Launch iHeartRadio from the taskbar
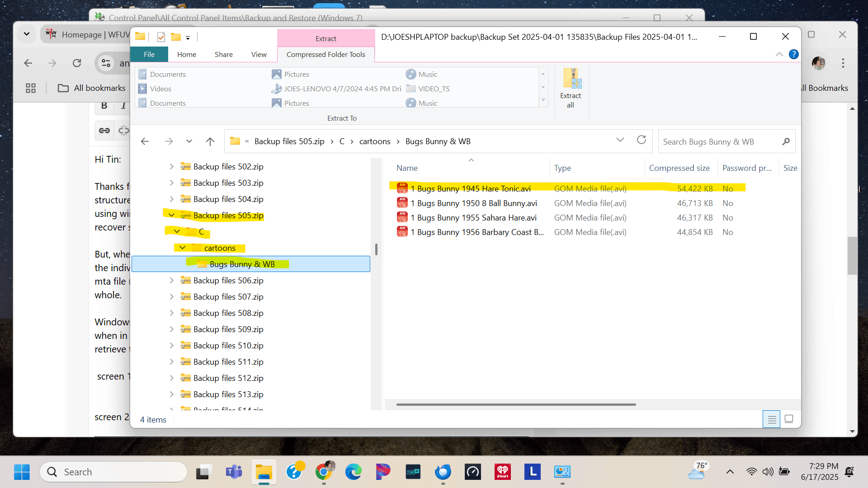Viewport: 868px width, 488px height. [502, 472]
